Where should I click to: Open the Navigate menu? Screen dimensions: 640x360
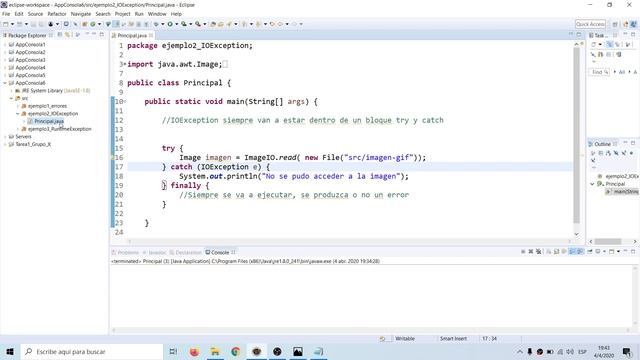coord(81,14)
